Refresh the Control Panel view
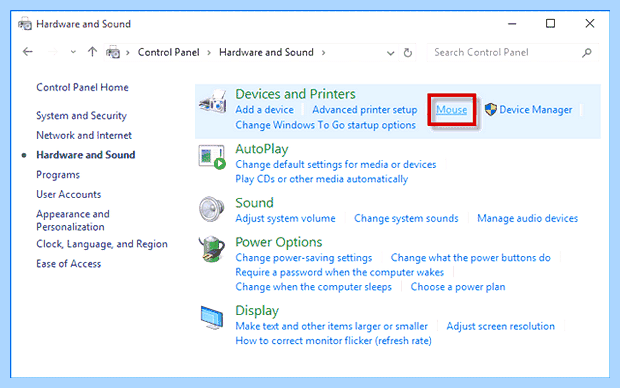This screenshot has width=620, height=388. 408,52
